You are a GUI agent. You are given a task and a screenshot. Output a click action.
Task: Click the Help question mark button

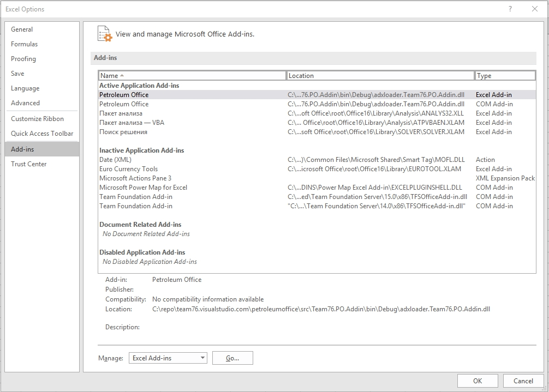pos(510,9)
